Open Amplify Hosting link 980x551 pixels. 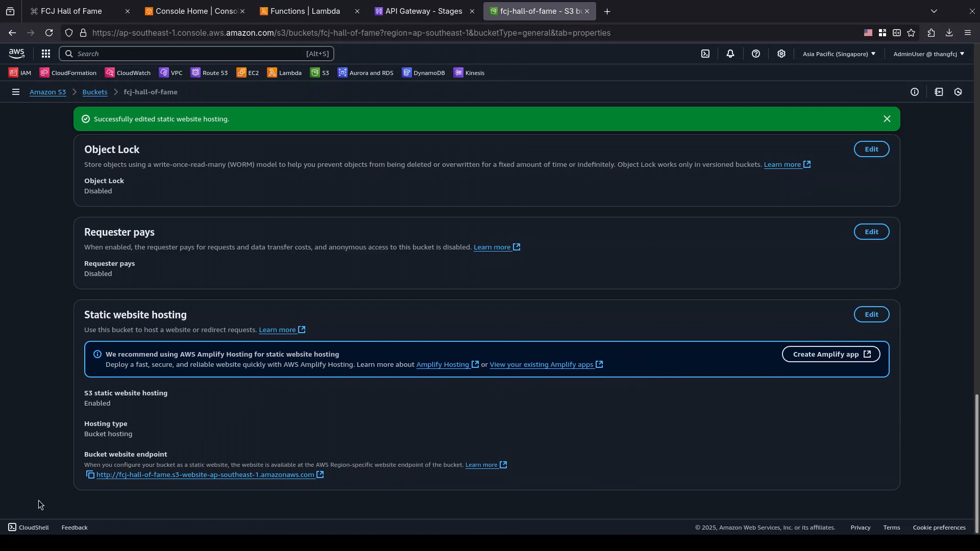[x=447, y=365]
